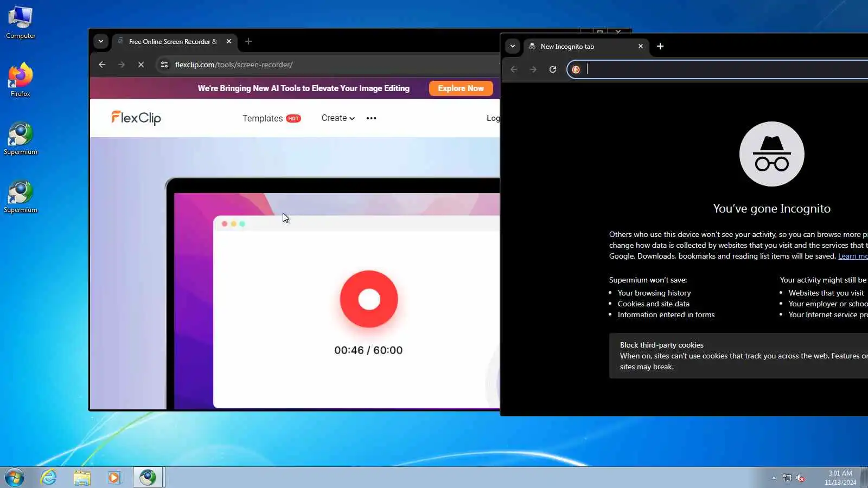868x488 pixels.
Task: Open the Windows Start menu
Action: click(15, 477)
